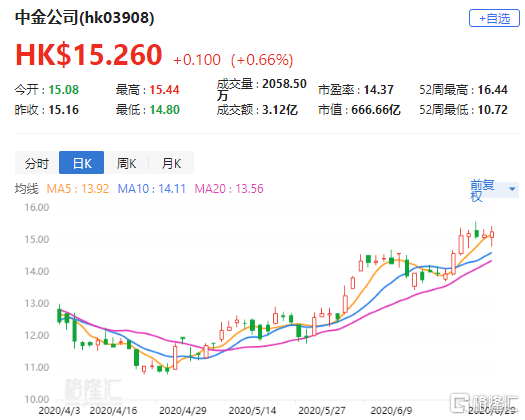Click the last red candlestick on the chart

[492, 235]
